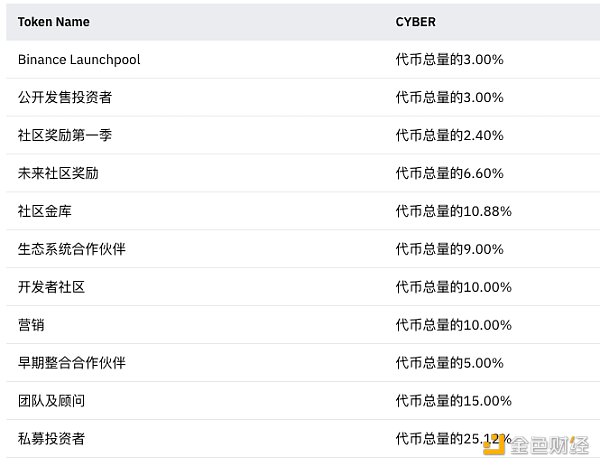
Task: Click the Token Name column header
Action: 53,21
